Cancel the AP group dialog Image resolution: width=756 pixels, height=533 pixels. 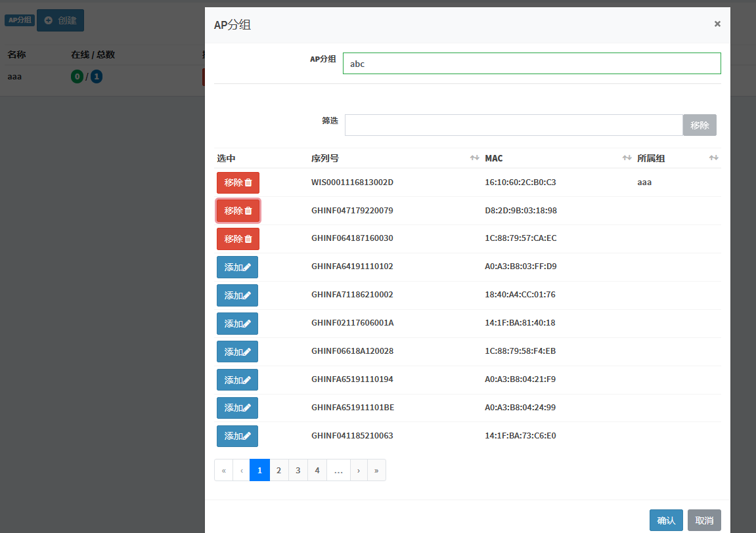pos(704,521)
